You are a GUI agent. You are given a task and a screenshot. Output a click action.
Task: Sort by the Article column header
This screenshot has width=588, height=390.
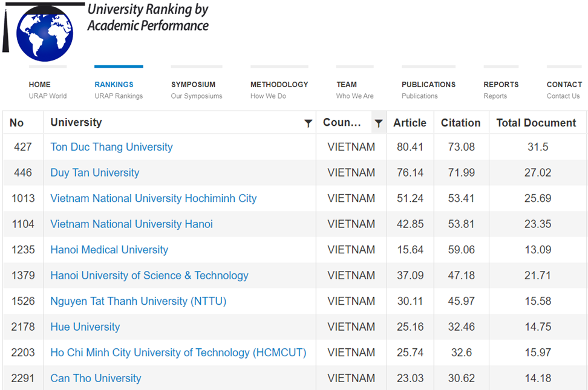point(410,123)
